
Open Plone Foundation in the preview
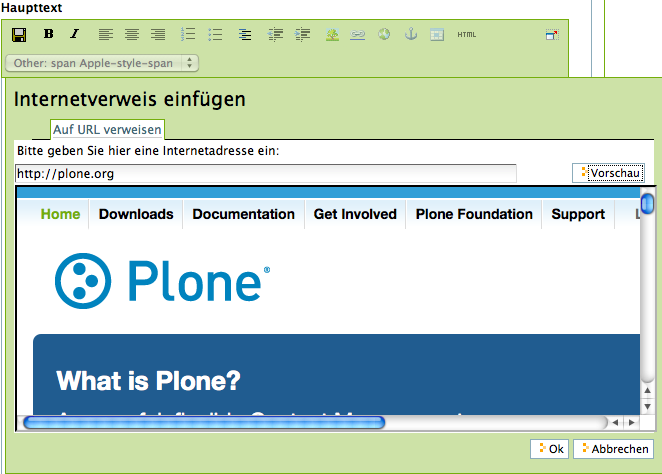click(x=474, y=214)
